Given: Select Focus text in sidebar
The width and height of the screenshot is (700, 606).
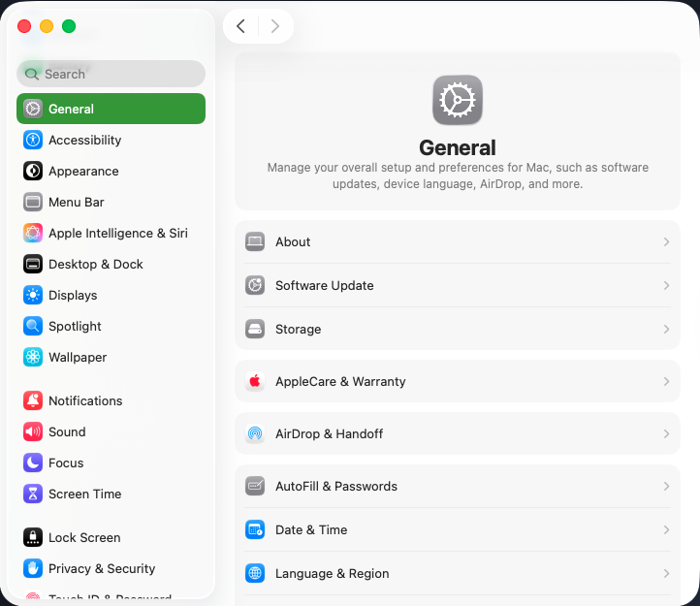Looking at the screenshot, I should pos(66,462).
